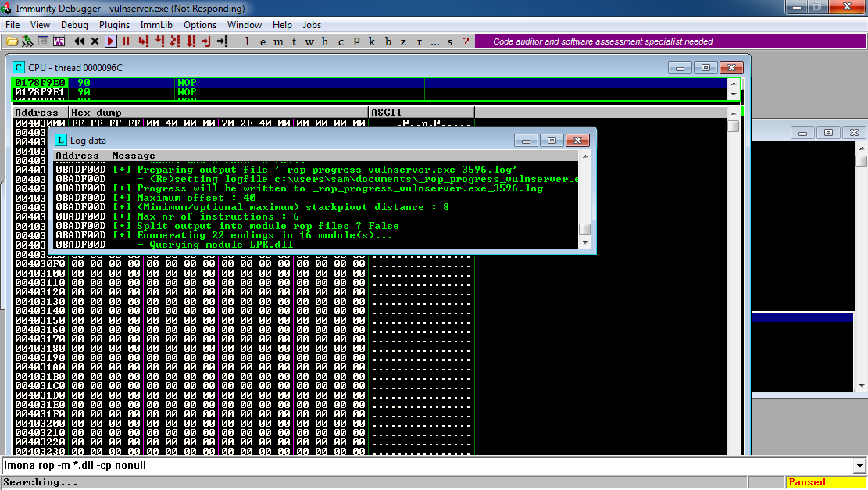Expand the command bar history dropdown
The height and width of the screenshot is (490, 868).
click(x=859, y=466)
